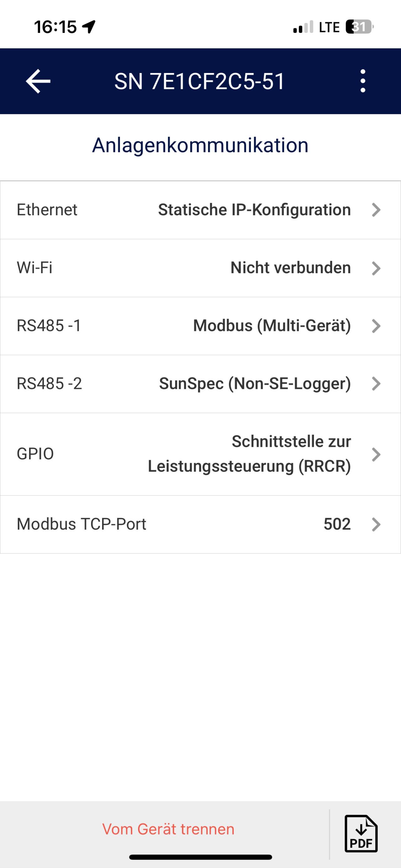
Task: Open the three-dot overflow menu
Action: (362, 81)
